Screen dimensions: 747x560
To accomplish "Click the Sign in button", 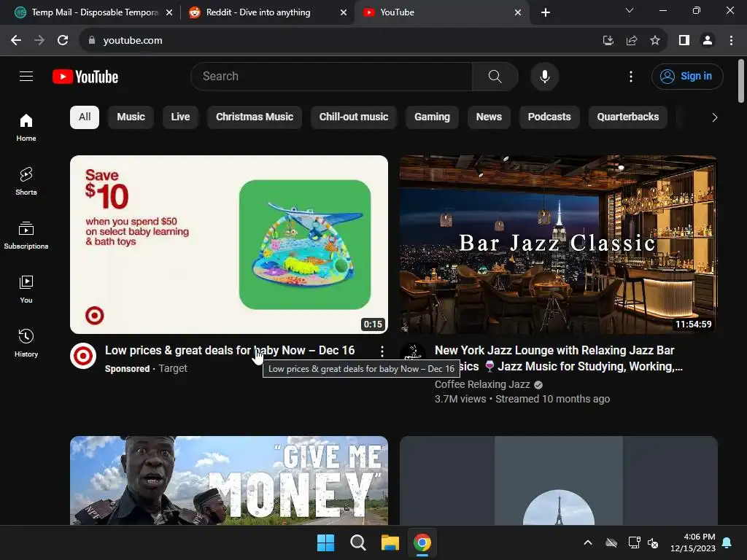I will (687, 76).
